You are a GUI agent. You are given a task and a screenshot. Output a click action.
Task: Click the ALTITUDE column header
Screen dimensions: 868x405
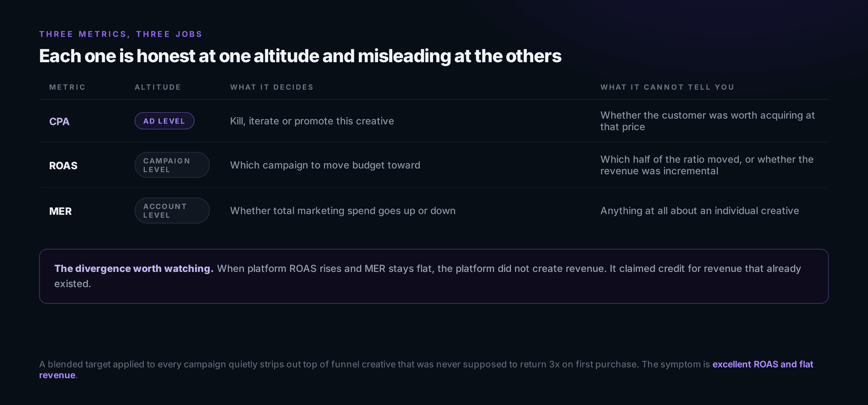(158, 87)
